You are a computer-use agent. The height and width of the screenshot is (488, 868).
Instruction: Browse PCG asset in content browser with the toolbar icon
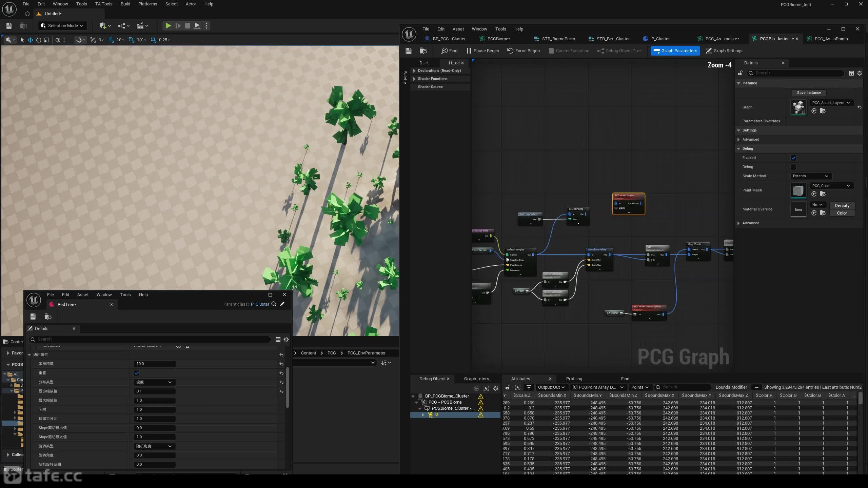423,51
